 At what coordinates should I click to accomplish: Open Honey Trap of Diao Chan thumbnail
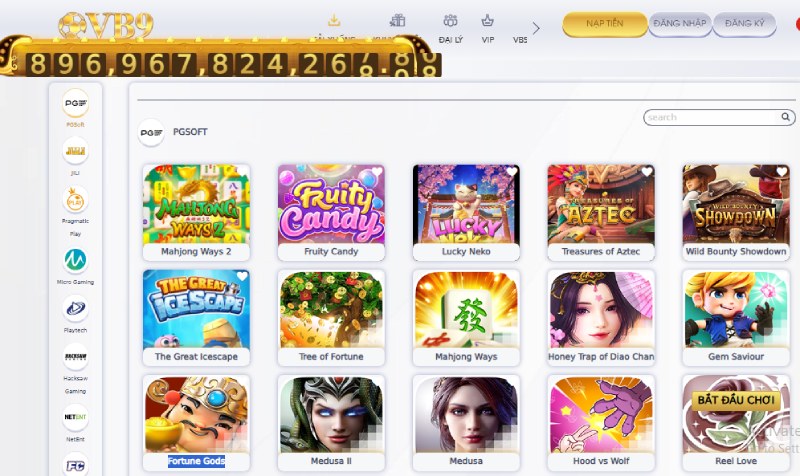tap(601, 309)
